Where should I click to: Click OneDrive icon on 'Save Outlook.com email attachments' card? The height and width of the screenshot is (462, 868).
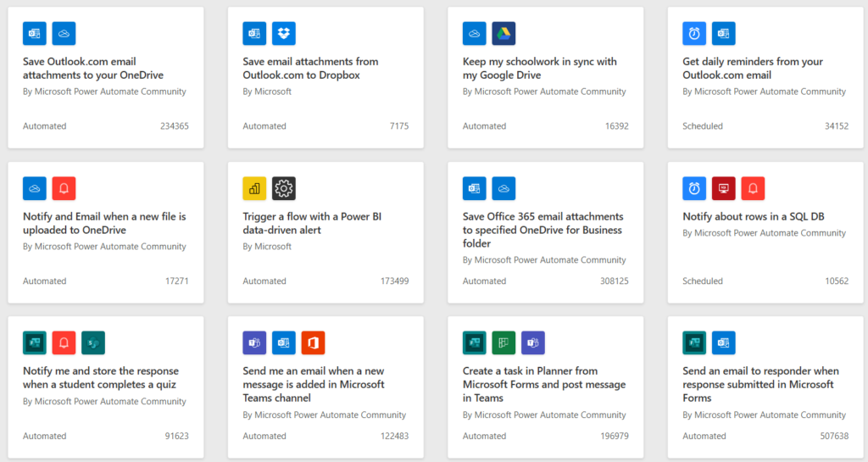pos(64,33)
